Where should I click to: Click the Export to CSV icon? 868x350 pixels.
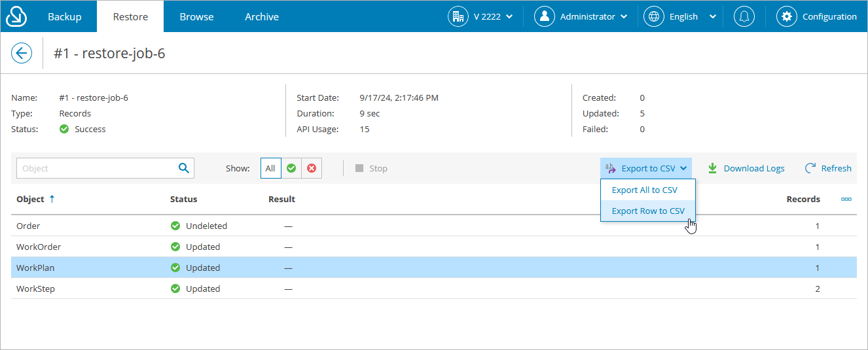(x=611, y=168)
